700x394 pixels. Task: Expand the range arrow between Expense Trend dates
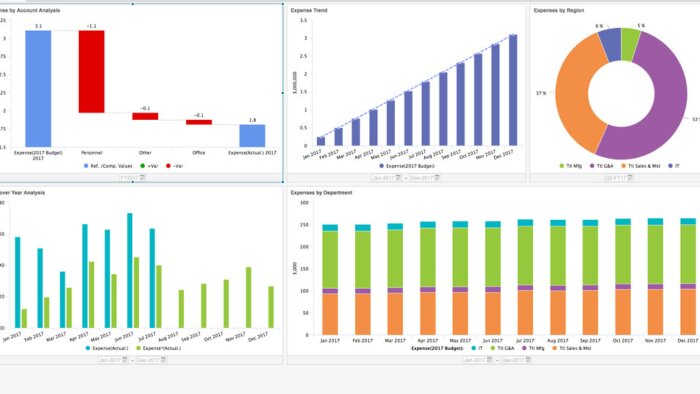click(x=405, y=178)
